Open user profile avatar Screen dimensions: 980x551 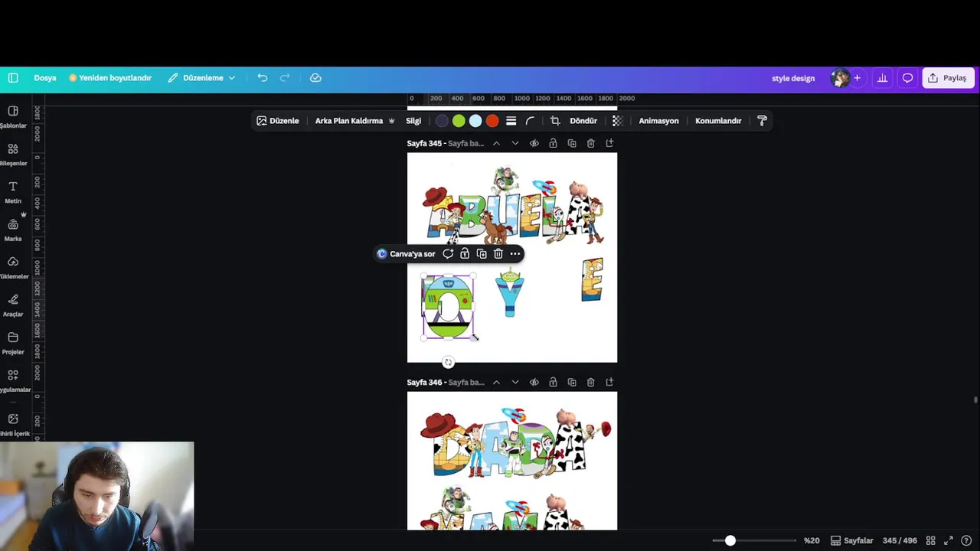pyautogui.click(x=840, y=78)
